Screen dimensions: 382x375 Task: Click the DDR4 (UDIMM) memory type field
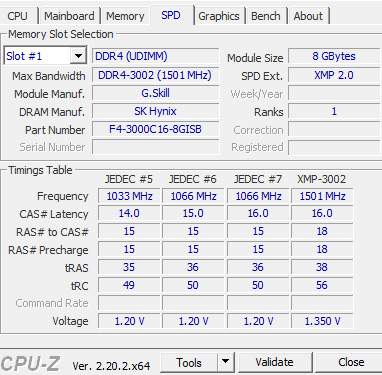[156, 56]
